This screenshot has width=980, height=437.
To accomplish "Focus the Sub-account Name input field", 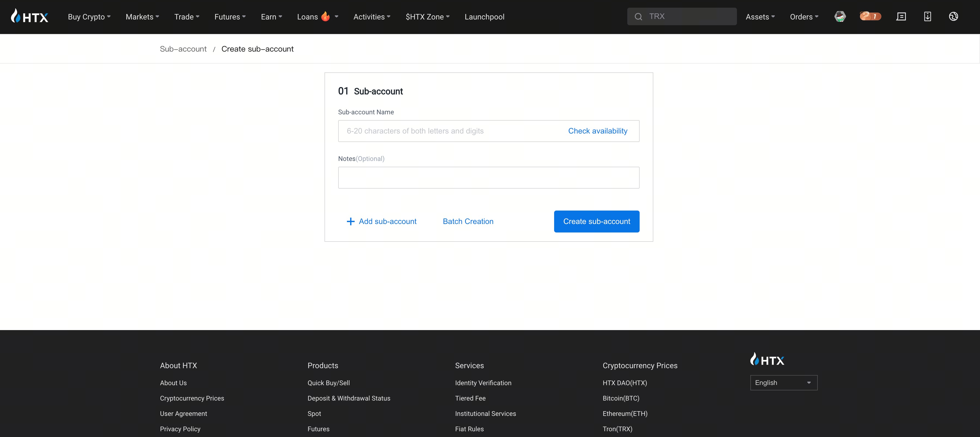I will 449,131.
